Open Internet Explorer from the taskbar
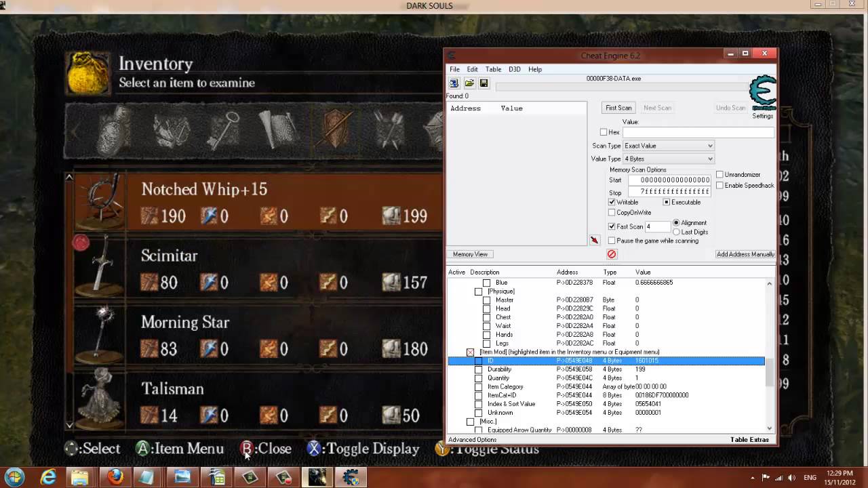The width and height of the screenshot is (868, 488). 49,477
